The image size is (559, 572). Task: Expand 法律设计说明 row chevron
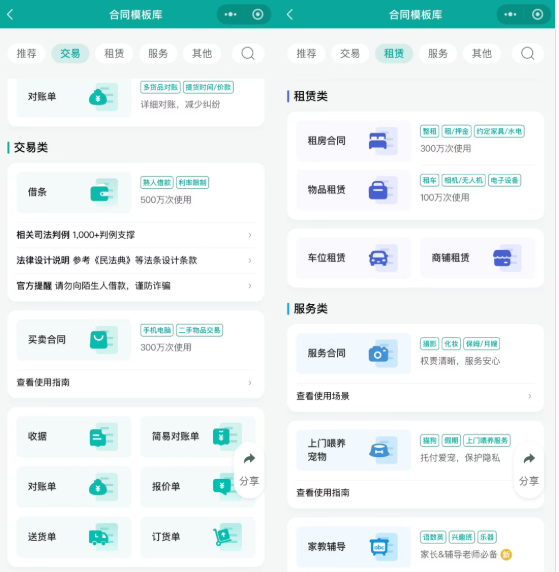250,260
